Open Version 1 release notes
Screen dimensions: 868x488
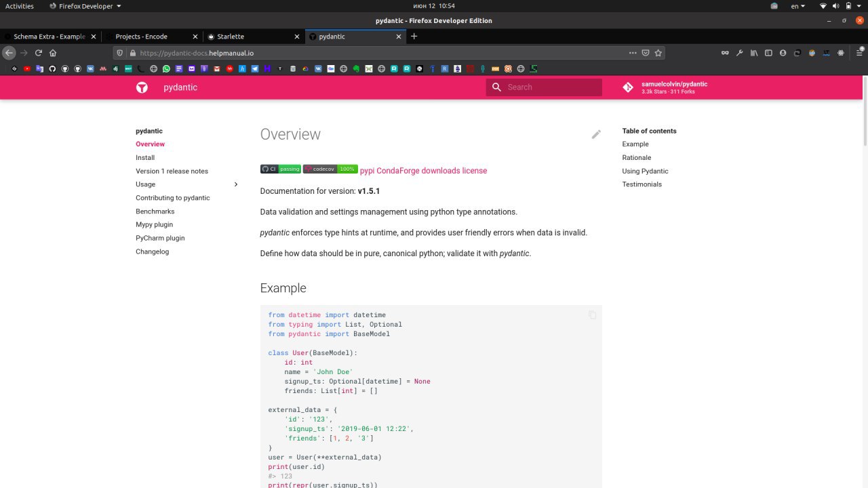click(172, 171)
